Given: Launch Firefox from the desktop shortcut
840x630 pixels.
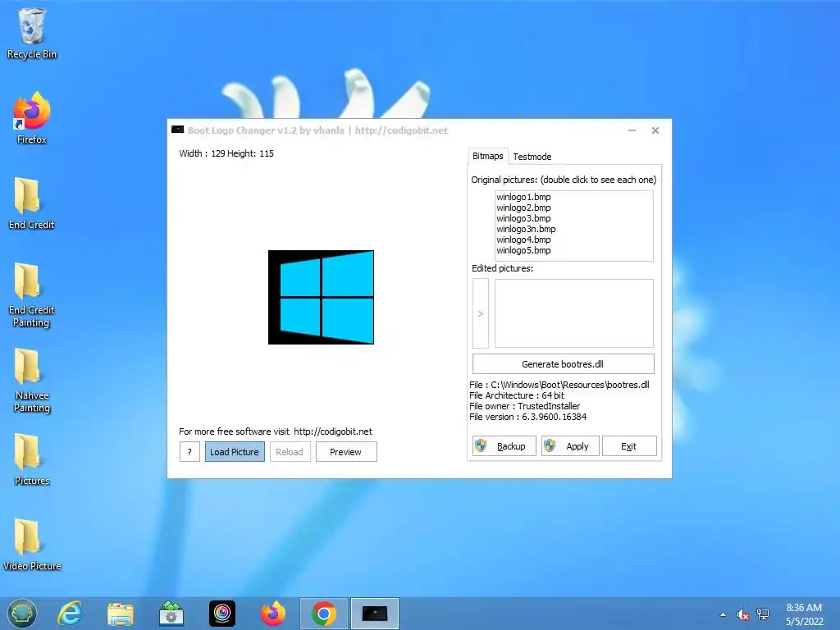Looking at the screenshot, I should pos(32,118).
